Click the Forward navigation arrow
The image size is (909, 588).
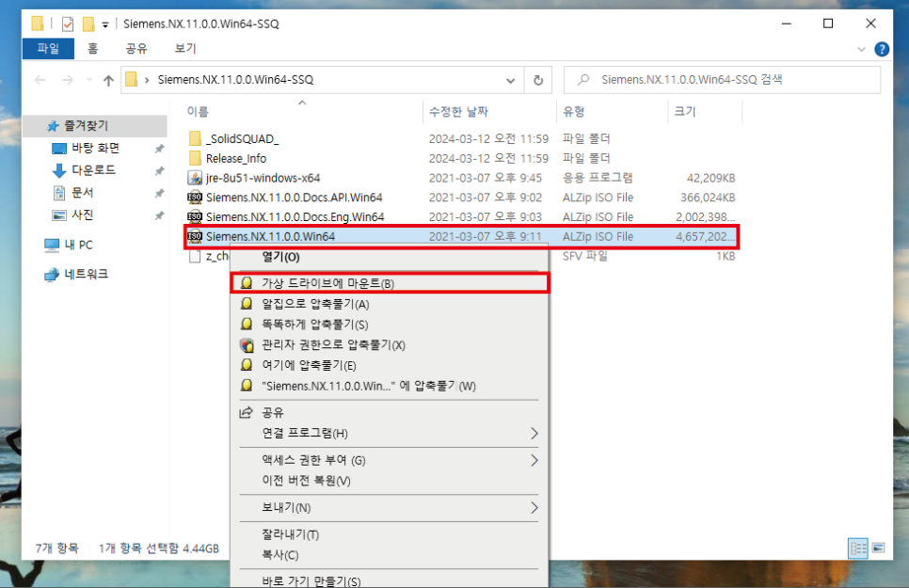pyautogui.click(x=67, y=80)
